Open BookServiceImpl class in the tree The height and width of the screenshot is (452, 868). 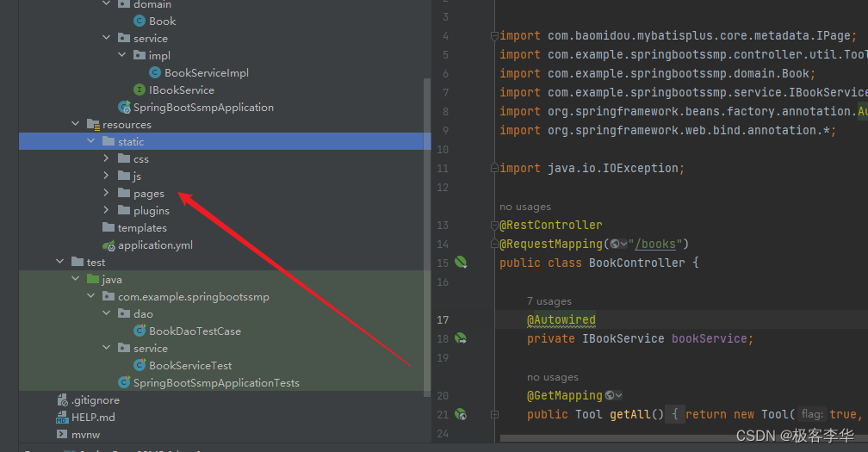206,73
